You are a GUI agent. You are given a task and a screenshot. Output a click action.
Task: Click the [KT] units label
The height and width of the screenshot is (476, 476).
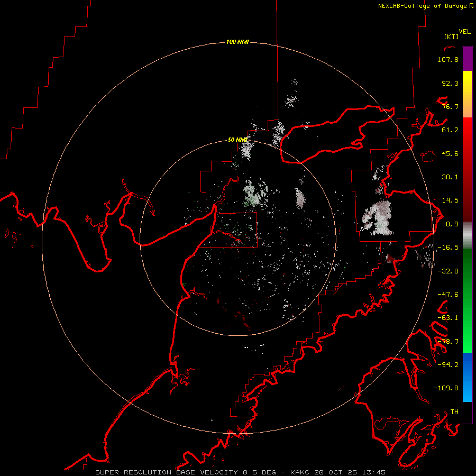[451, 36]
